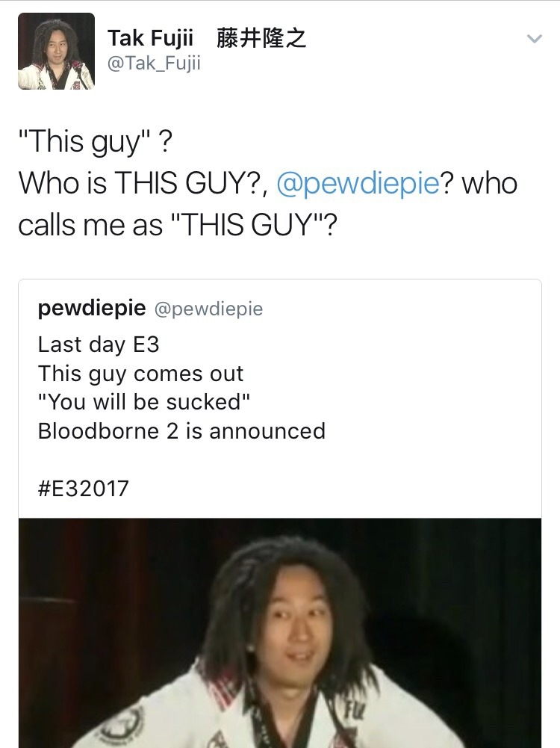Click "Bloodborne 2 is announced" text
560x748 pixels.
pos(181,431)
